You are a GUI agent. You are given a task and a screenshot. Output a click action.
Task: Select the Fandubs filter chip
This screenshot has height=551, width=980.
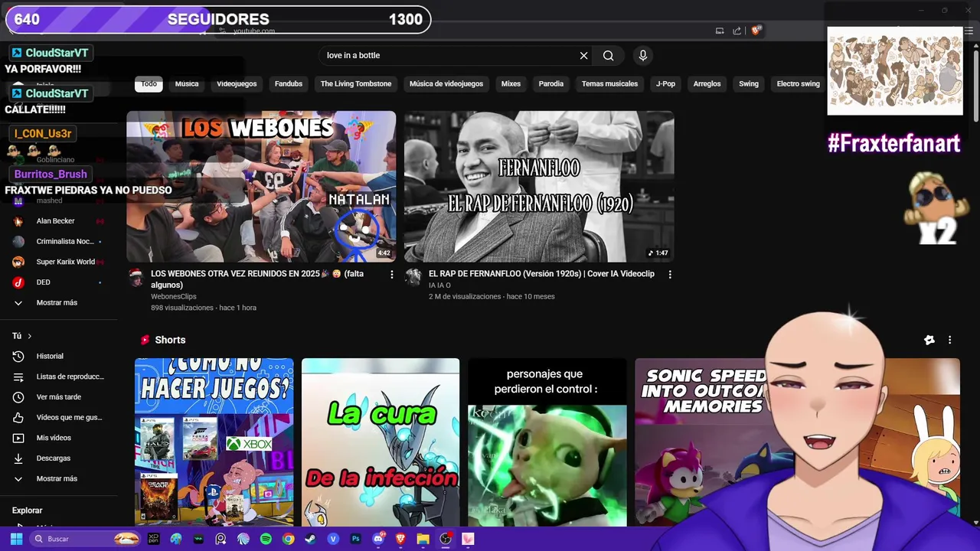click(289, 84)
